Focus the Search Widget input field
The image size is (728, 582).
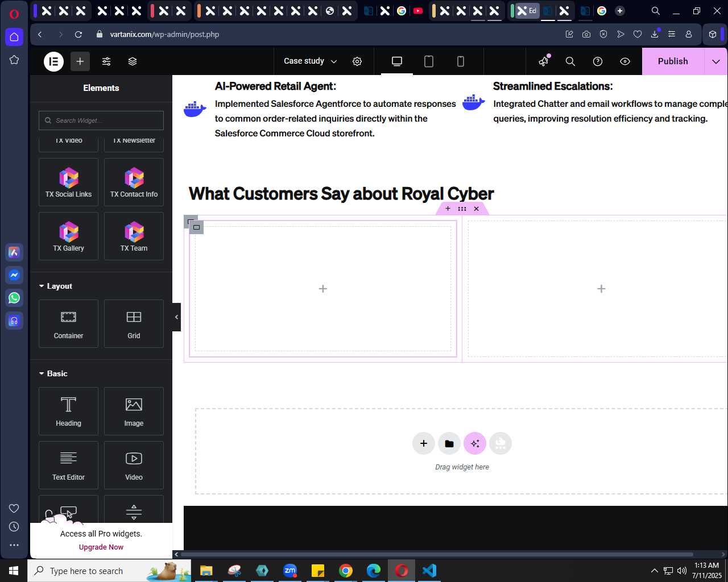101,120
